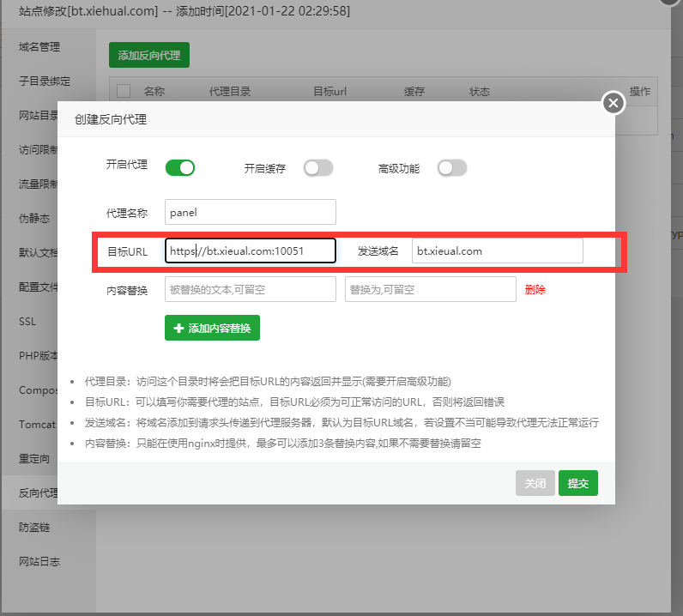Open 默认文档 sidebar item

39,253
